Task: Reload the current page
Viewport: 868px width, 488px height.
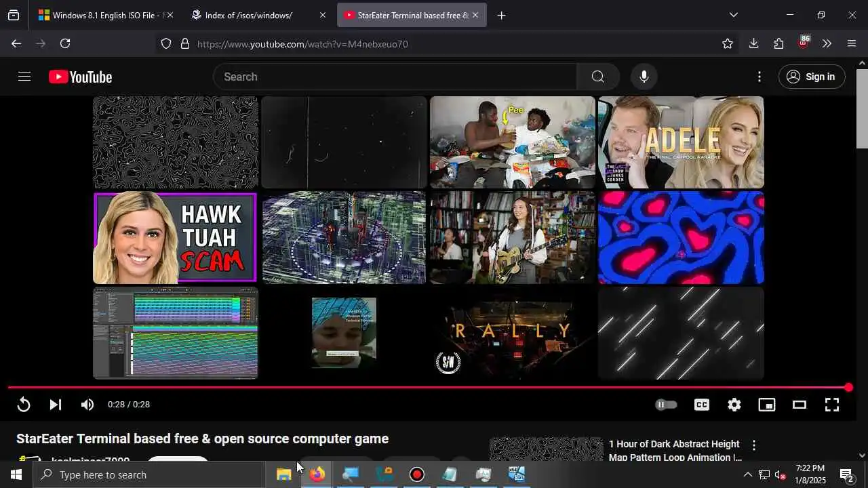Action: pos(65,43)
